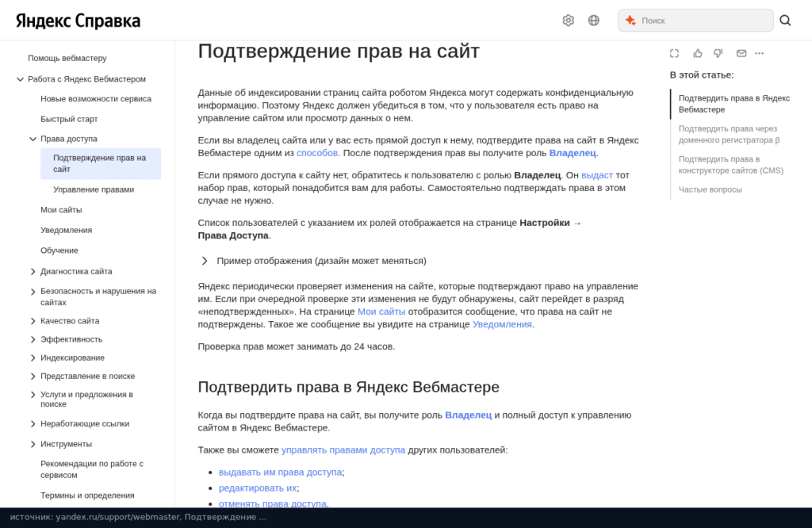
Task: Expand the Индексирование section
Action: [33, 358]
